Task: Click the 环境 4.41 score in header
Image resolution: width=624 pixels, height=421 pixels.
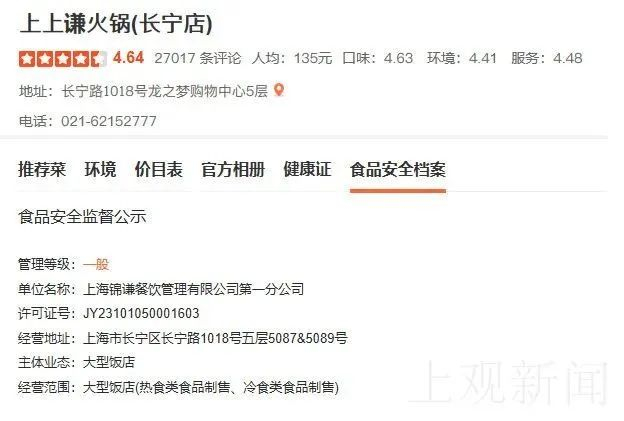Action: click(462, 58)
